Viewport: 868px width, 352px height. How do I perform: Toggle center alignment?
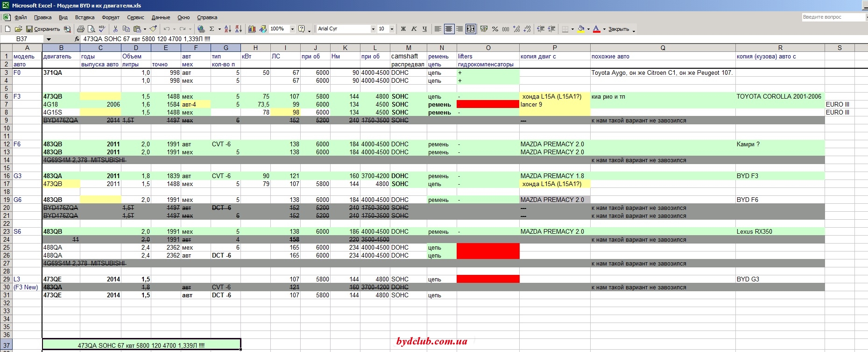click(x=449, y=29)
